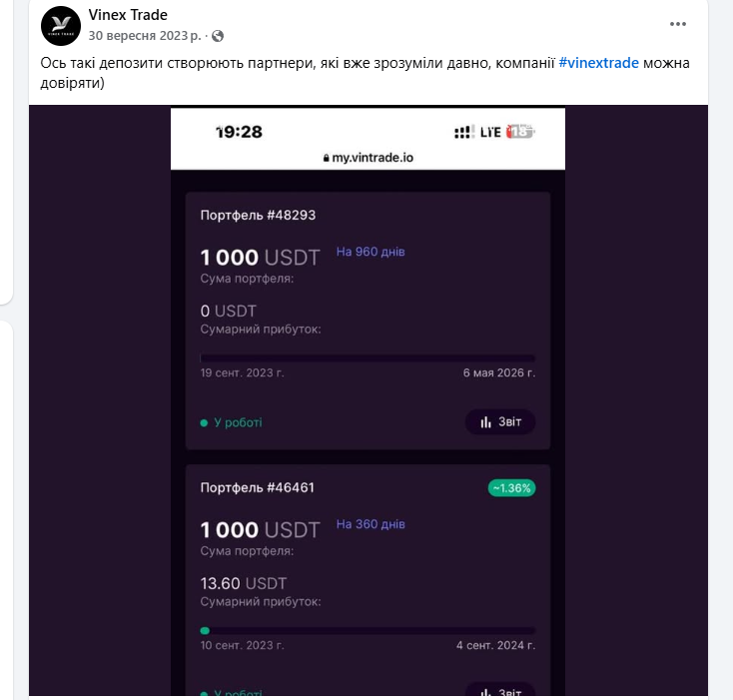The height and width of the screenshot is (700, 733).
Task: Open the Vinex Trade page name link
Action: [128, 15]
